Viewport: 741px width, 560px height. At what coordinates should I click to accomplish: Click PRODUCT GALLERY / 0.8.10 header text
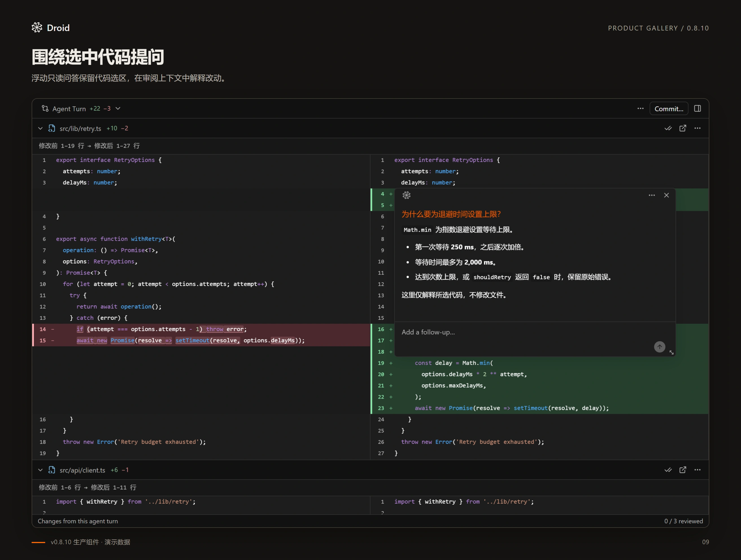click(658, 28)
